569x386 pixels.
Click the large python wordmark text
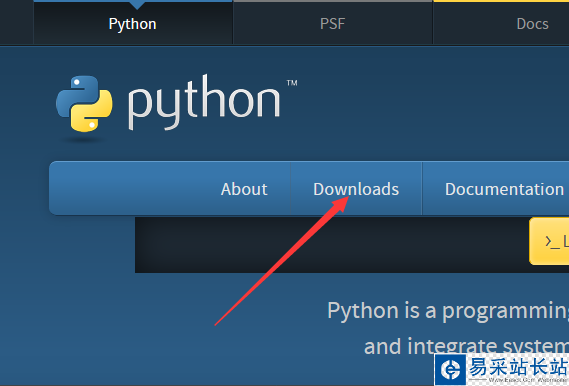(204, 103)
